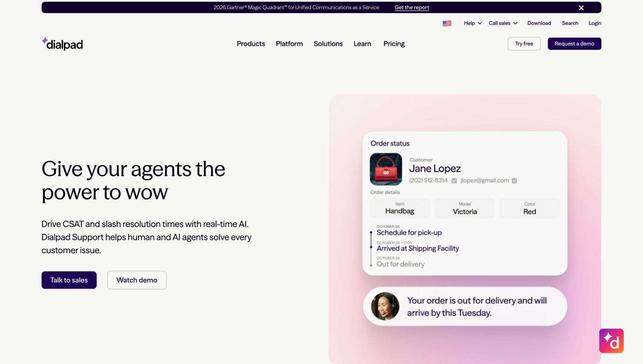Screen dimensions: 643x364
Task: Click the red handbag product thumbnail
Action: click(386, 169)
